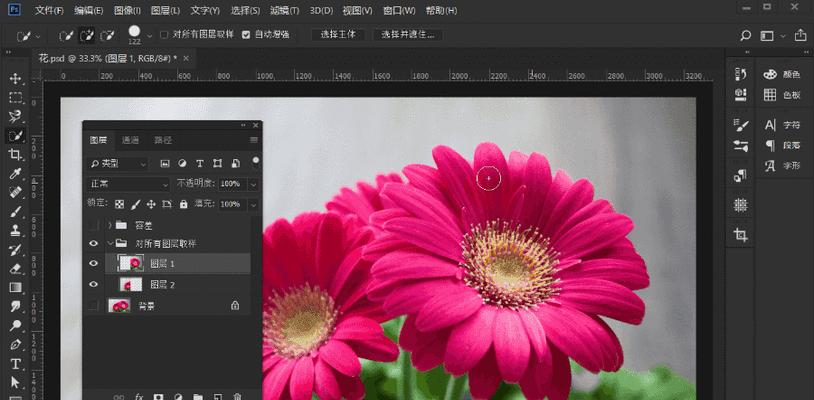Viewport: 814px width, 400px height.
Task: Uncheck the Auto-Enhance checkbox
Action: [246, 35]
